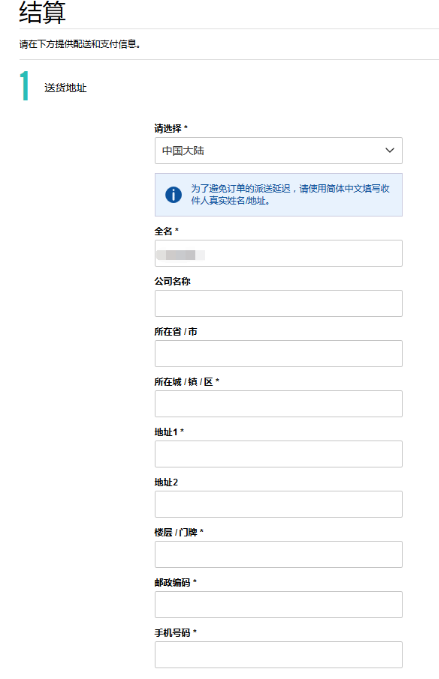Click the blue information icon

173,195
